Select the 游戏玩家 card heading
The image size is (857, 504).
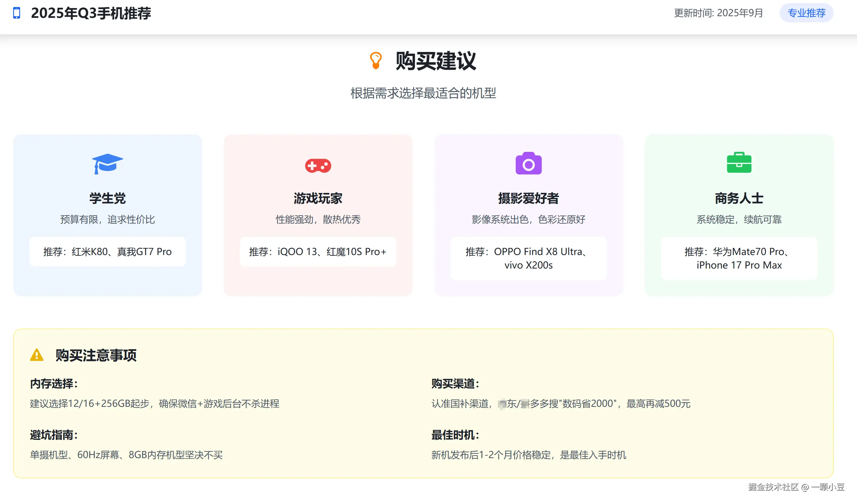click(318, 198)
